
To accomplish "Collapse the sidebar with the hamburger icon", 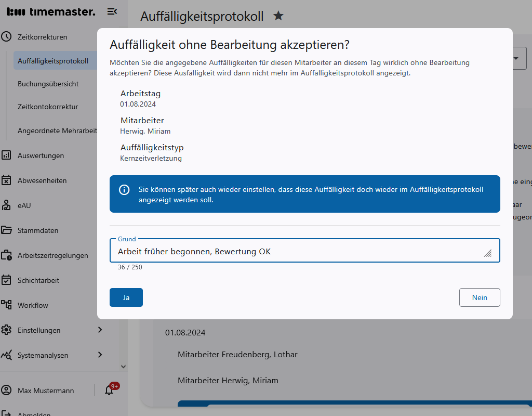I will point(112,11).
